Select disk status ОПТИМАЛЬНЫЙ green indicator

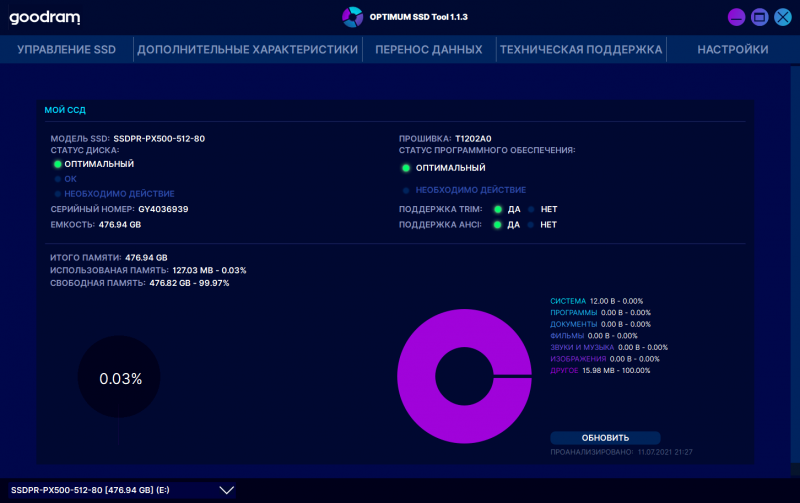(58, 164)
